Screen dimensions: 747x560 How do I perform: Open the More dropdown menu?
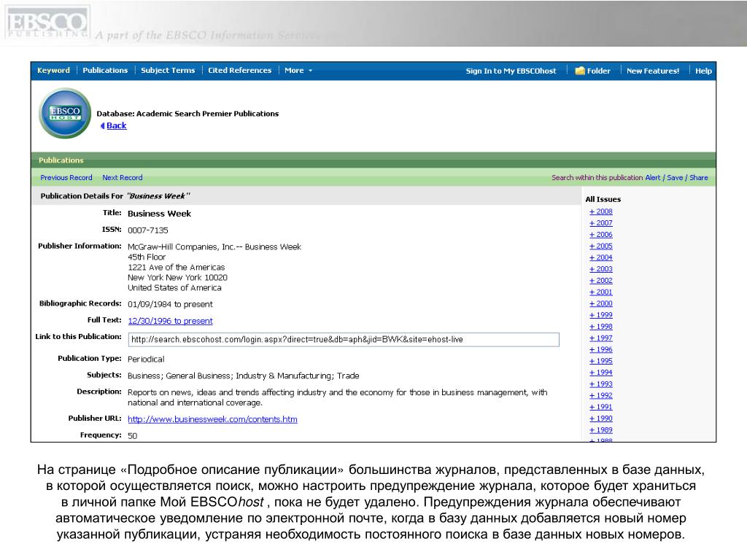tap(298, 71)
